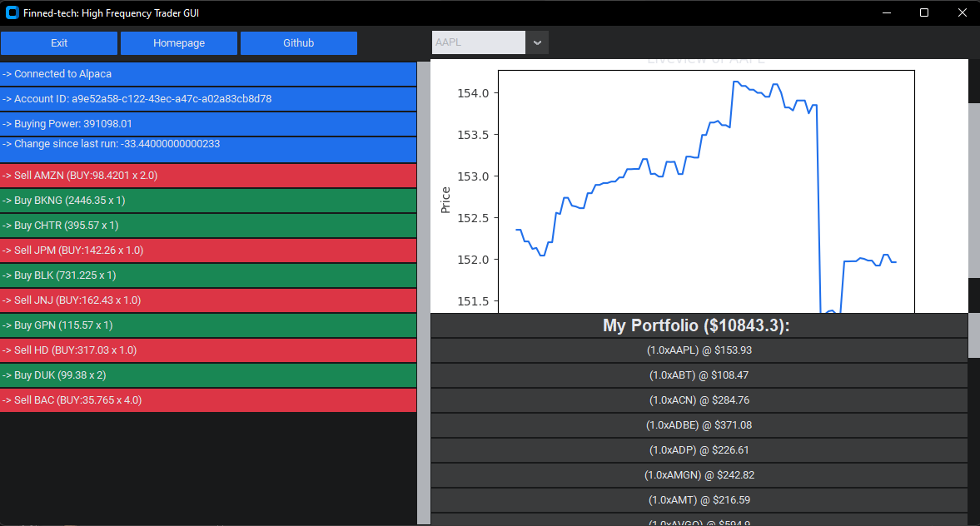
Task: Close the Finned-tech trader window
Action: (x=963, y=12)
